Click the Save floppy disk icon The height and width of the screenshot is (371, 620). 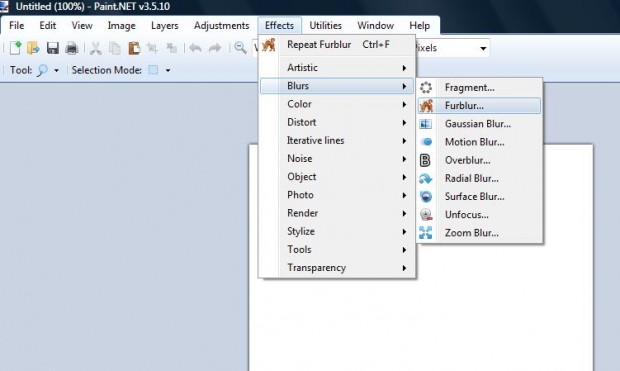(53, 48)
